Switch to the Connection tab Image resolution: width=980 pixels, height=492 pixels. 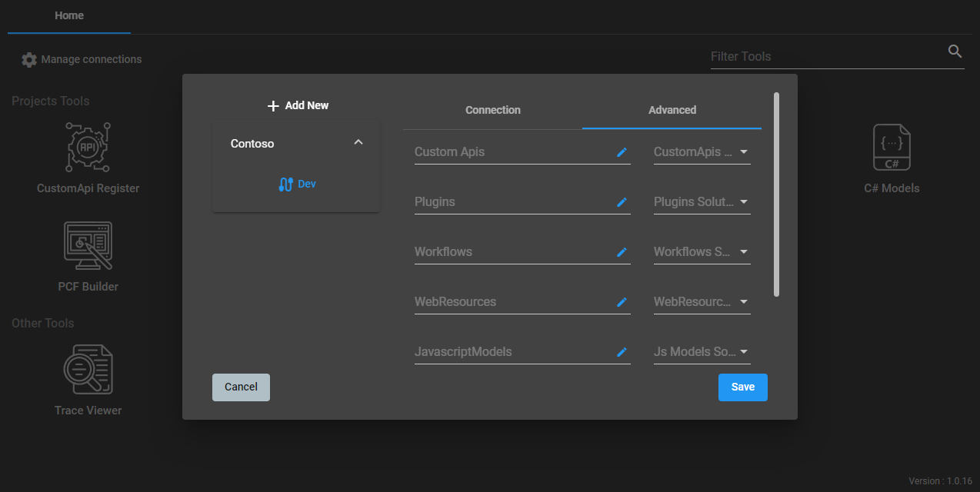(x=492, y=110)
